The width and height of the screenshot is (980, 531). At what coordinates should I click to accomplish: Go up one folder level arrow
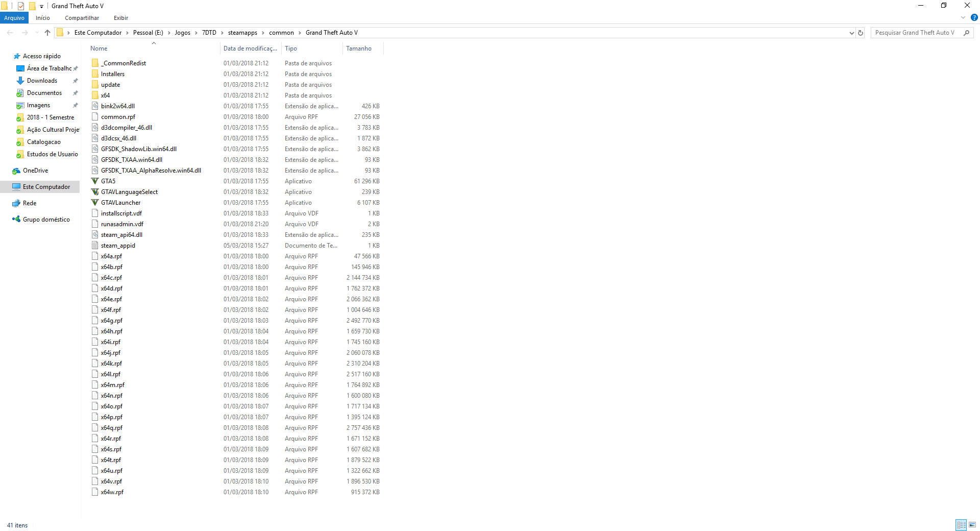tap(47, 33)
